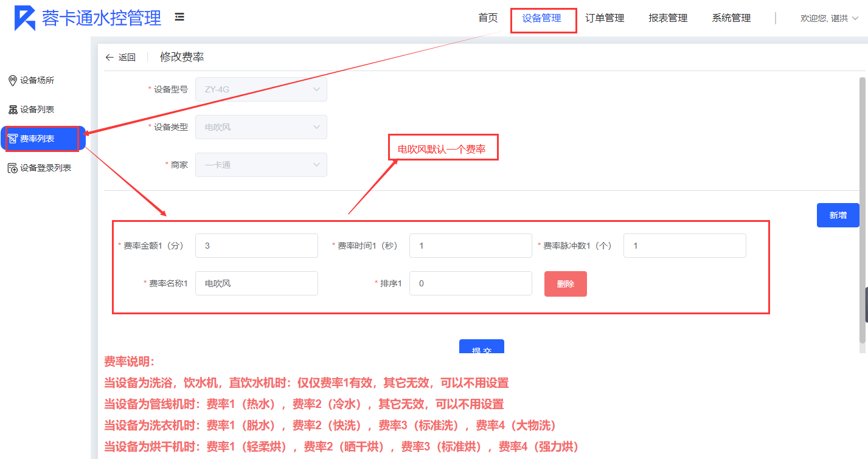Click the 蓉卡通 logo icon
Screen dimensions: 868x459
(x=25, y=18)
